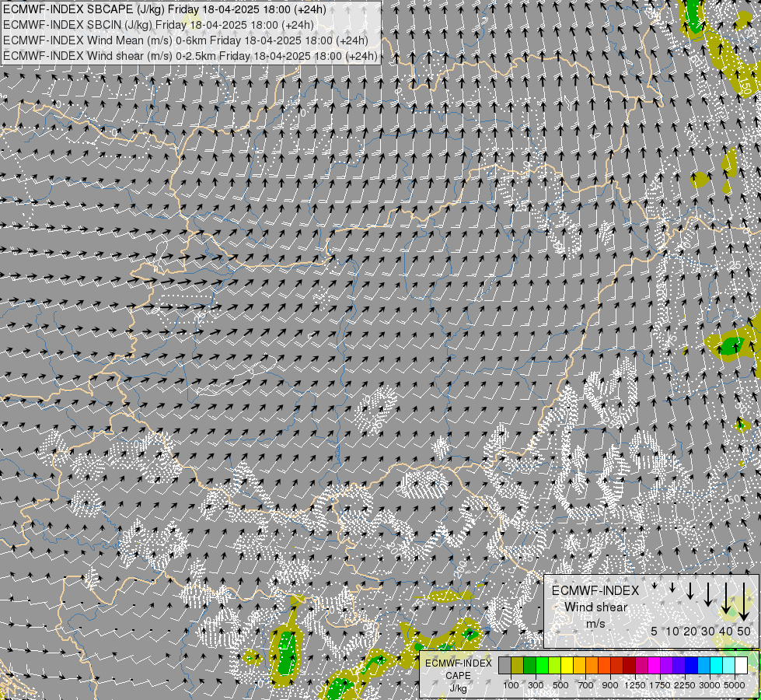Click the yellow CAPE legend swatch
Screen dimensions: 761x700
coord(567,665)
